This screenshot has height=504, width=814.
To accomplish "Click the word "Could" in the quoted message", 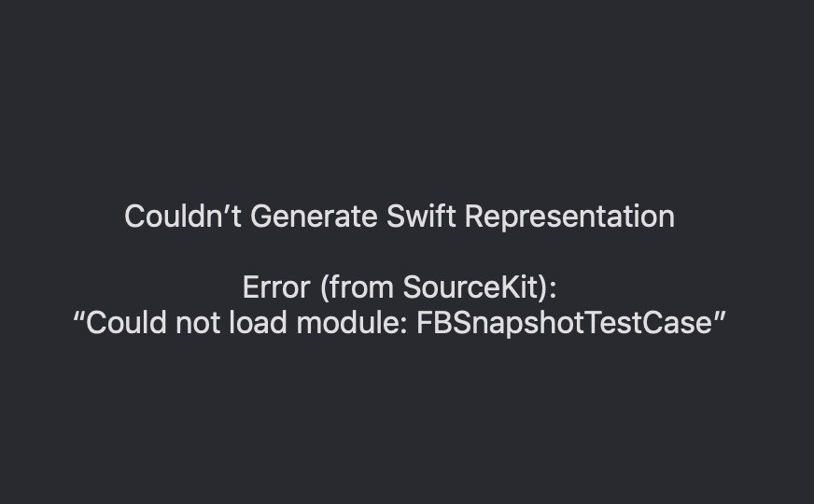I will [126, 322].
